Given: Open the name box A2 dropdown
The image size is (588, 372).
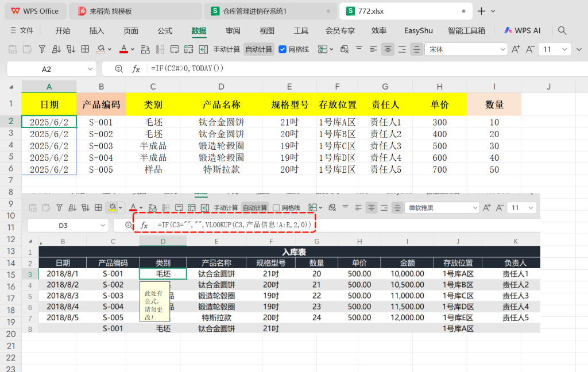Looking at the screenshot, I should tap(90, 69).
